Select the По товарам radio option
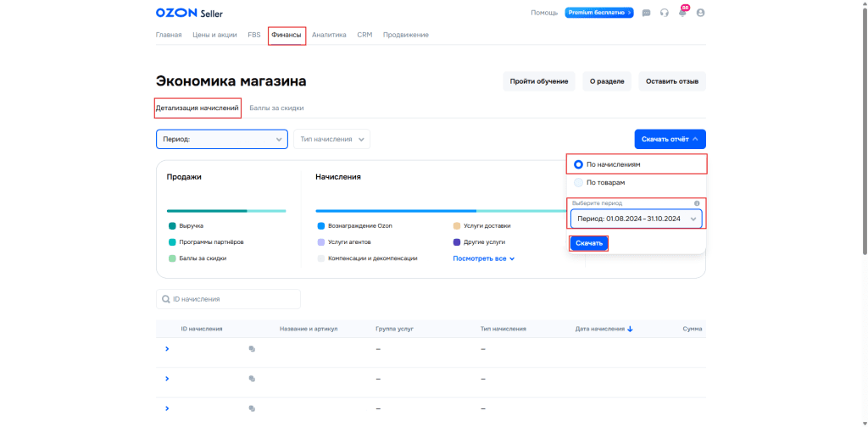This screenshot has width=868, height=427. click(579, 182)
